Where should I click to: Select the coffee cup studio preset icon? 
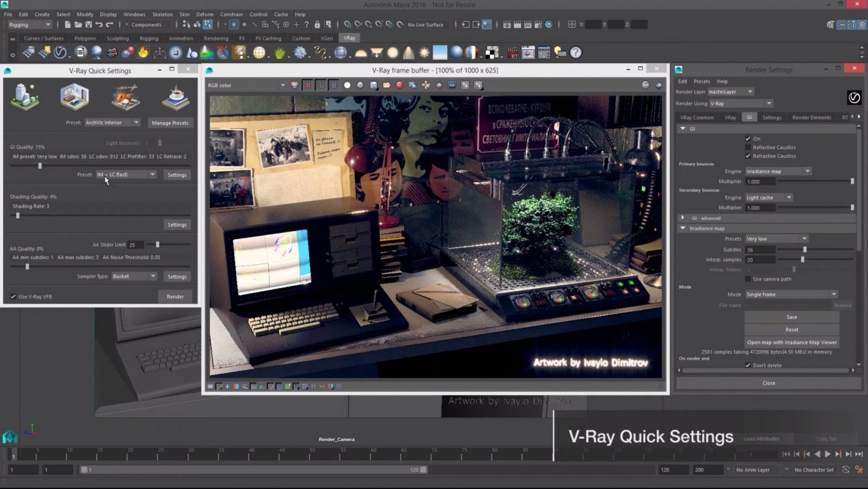pos(176,97)
